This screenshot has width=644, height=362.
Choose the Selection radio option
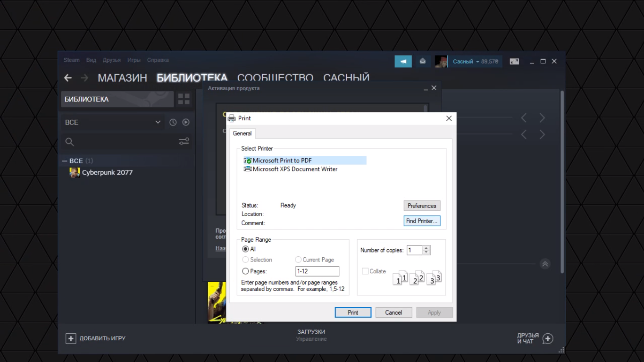pyautogui.click(x=245, y=260)
